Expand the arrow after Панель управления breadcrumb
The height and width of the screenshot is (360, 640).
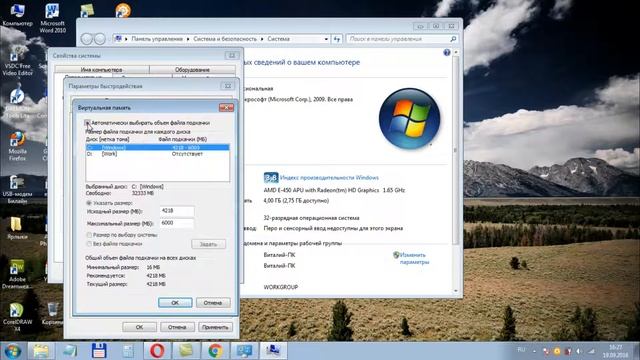pyautogui.click(x=188, y=39)
